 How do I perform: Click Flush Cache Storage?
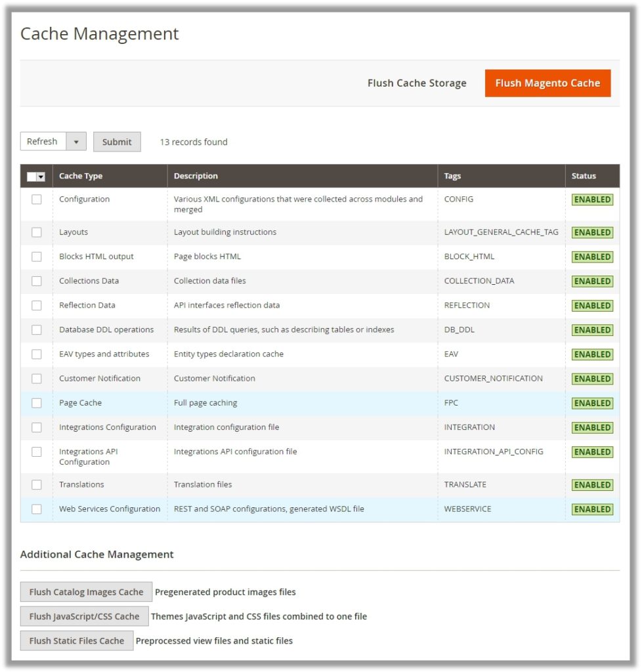(x=416, y=83)
